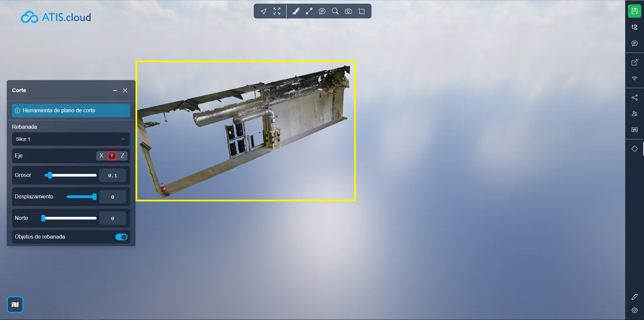Click the Grosor slider handle
The image size is (644, 320).
(x=50, y=175)
